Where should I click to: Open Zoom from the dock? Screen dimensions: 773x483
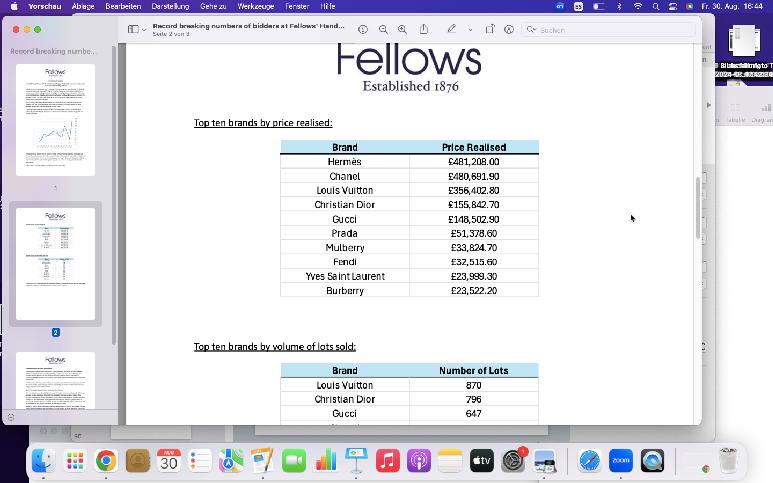(621, 461)
